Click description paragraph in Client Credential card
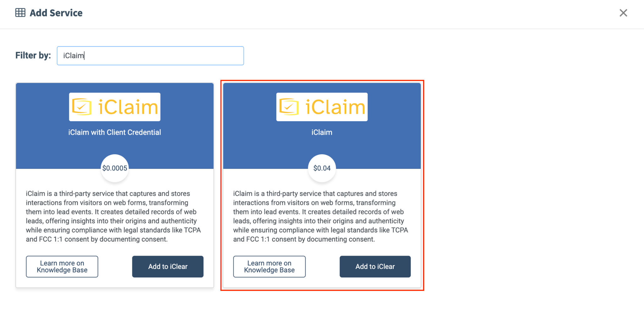Screen dimensions: 644x311 tap(114, 216)
